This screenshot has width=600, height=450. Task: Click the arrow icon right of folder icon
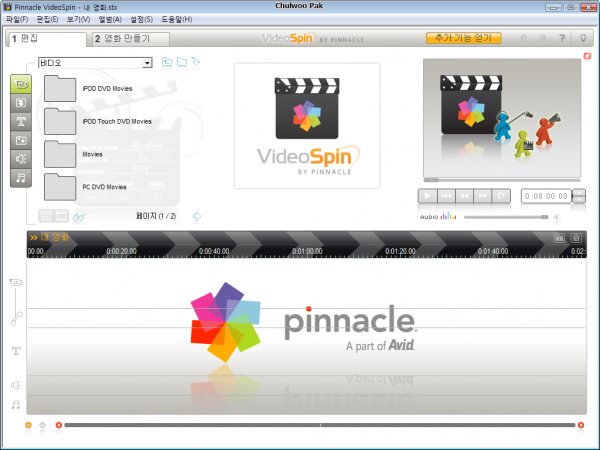(x=196, y=62)
